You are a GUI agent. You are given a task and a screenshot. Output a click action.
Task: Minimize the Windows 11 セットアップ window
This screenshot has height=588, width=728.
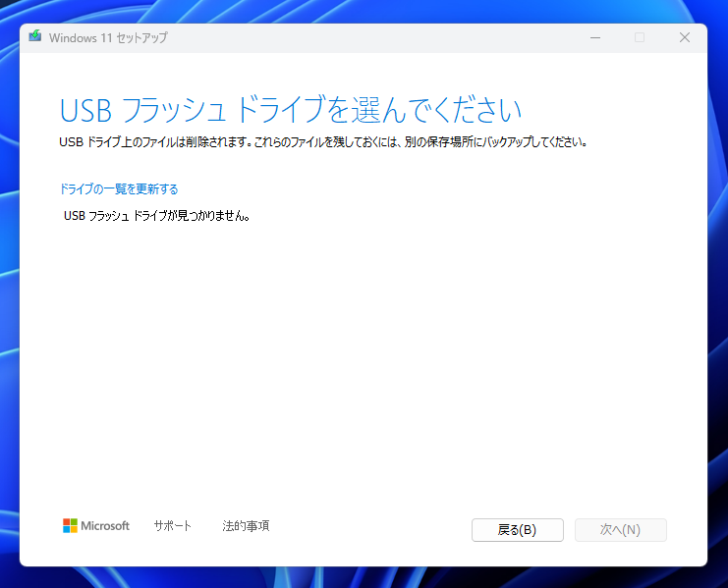pos(595,37)
